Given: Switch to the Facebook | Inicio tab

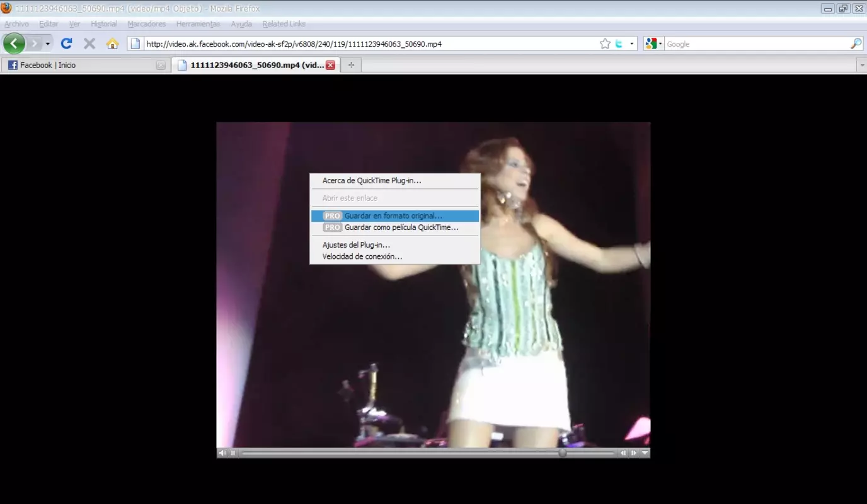Looking at the screenshot, I should [86, 65].
